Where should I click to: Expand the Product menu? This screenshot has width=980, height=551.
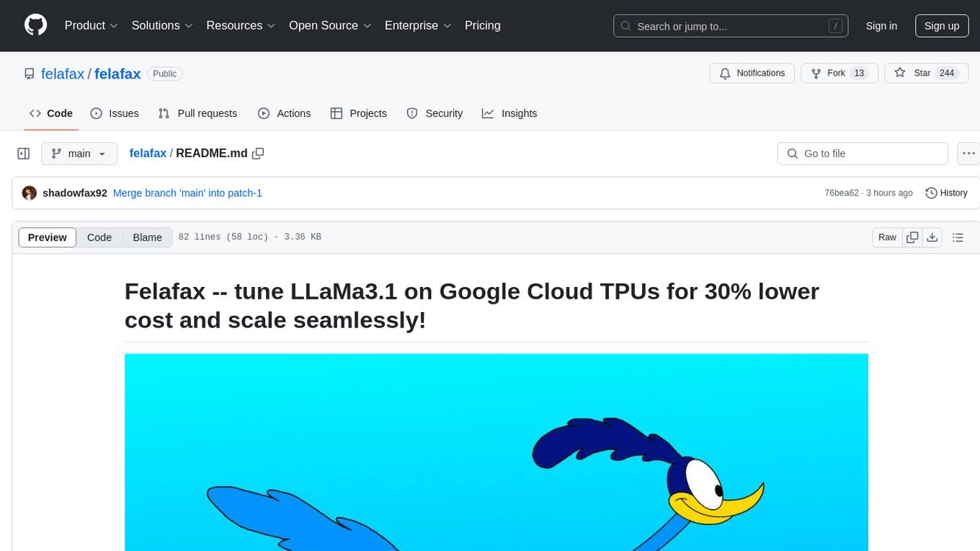pos(91,25)
